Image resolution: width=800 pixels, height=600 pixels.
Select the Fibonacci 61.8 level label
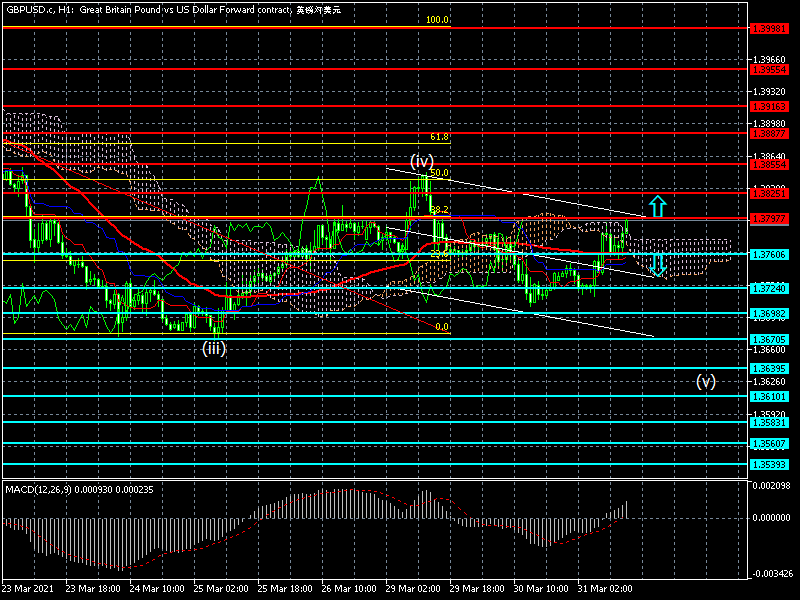439,137
